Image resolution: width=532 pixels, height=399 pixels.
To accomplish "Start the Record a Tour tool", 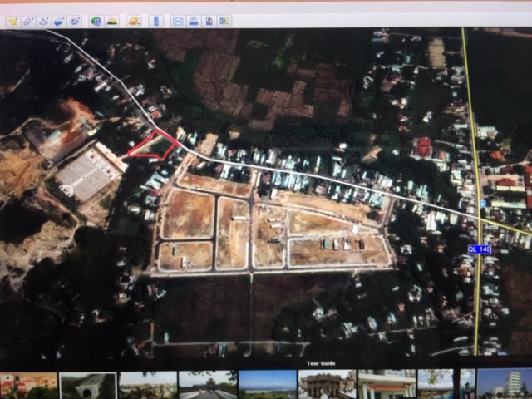I will click(x=74, y=21).
